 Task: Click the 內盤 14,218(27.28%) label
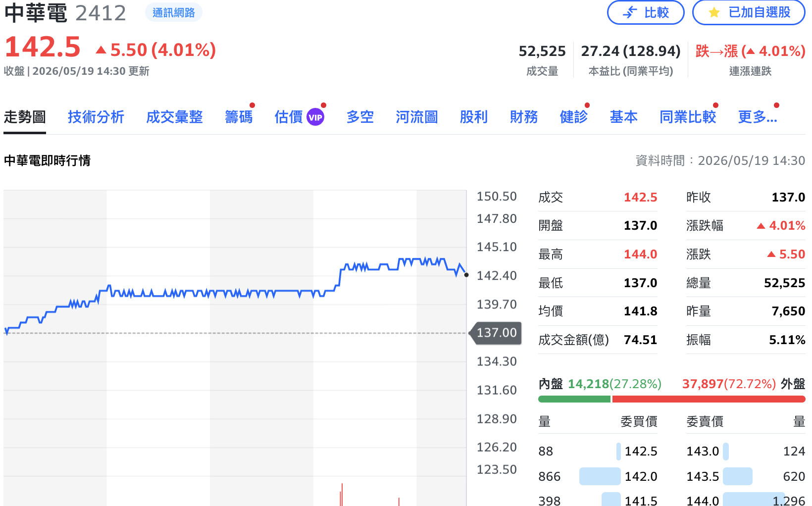tap(600, 384)
